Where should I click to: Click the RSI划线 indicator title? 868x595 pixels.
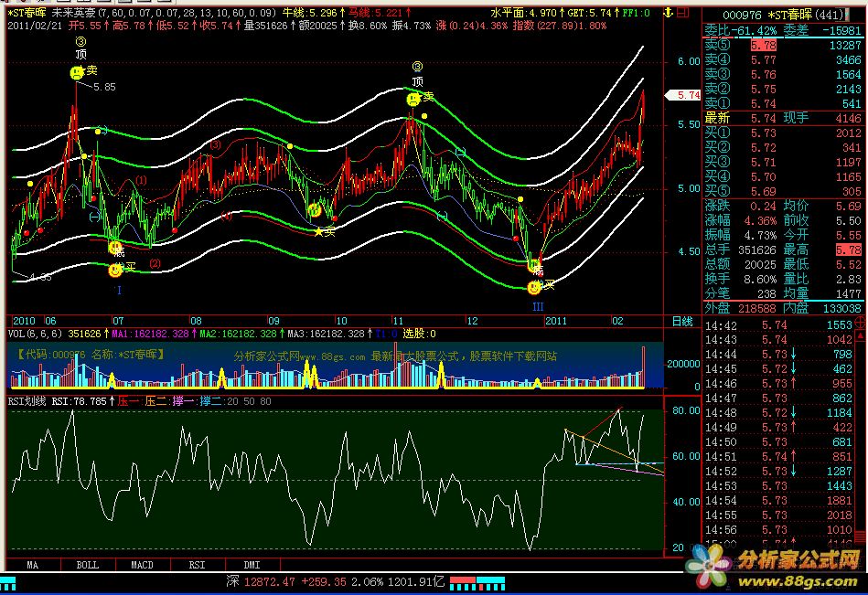coord(27,401)
